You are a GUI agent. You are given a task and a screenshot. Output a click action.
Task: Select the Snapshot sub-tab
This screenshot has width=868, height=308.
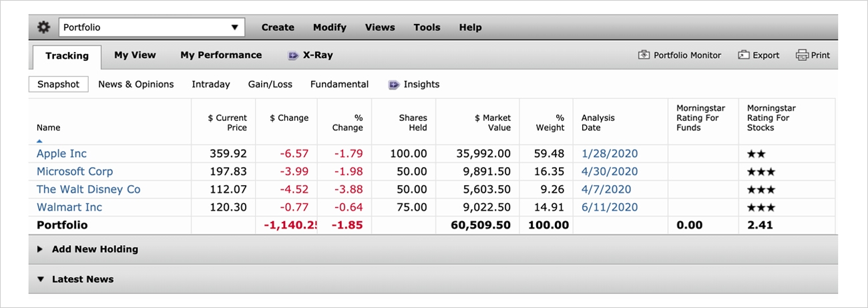coord(58,84)
